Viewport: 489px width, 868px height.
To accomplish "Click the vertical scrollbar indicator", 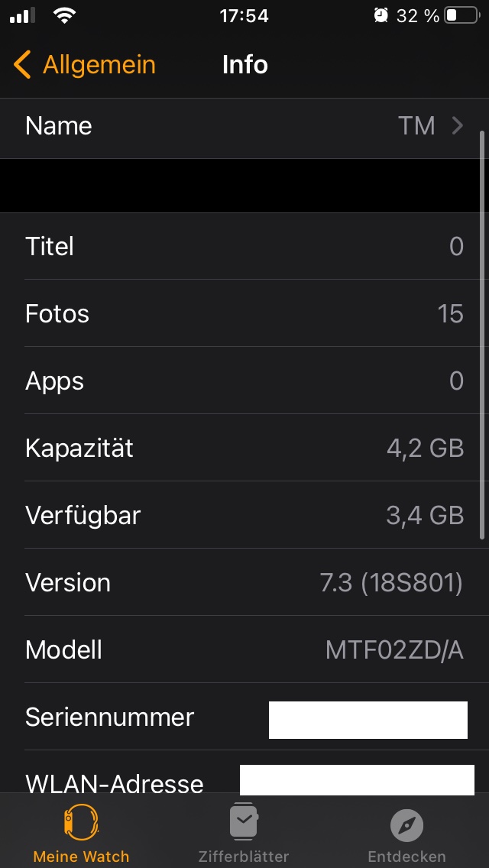I will [481, 336].
